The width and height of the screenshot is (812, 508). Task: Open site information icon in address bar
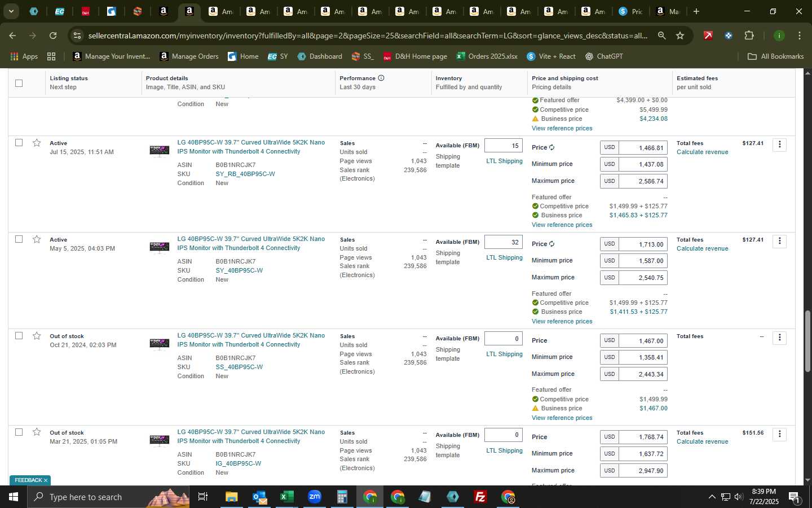pos(77,36)
